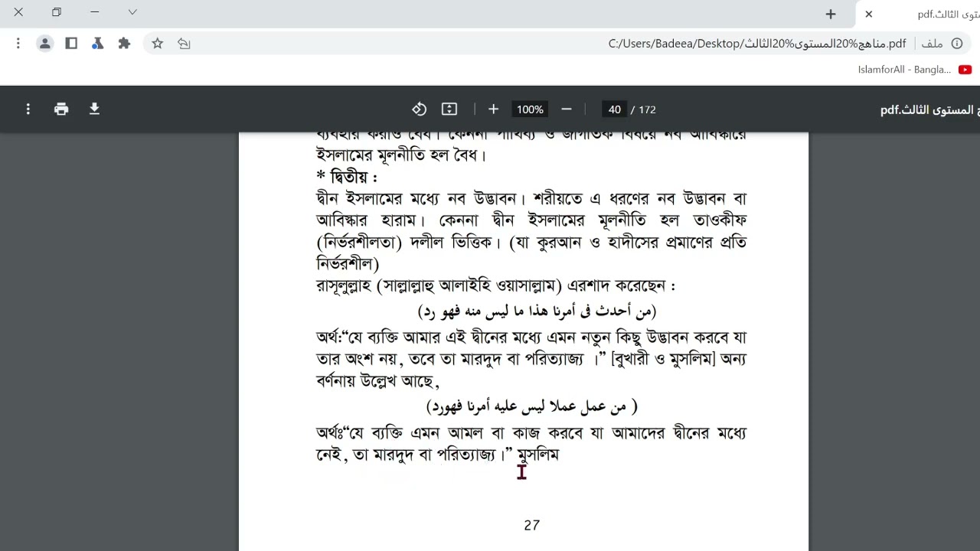Click the heading '* দ্বিতীয় :'
The image size is (980, 551).
pyautogui.click(x=347, y=177)
